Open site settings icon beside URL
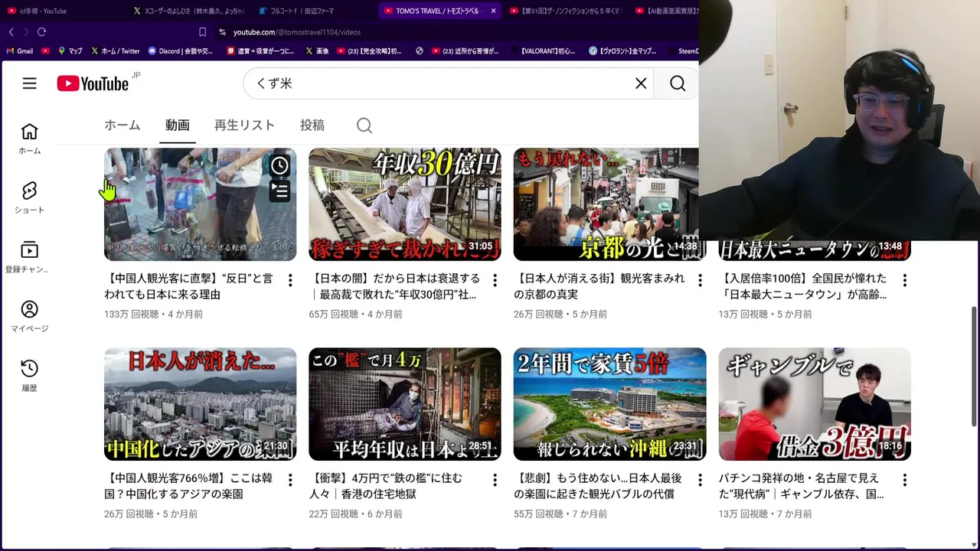Viewport: 980px width, 551px height. click(222, 32)
